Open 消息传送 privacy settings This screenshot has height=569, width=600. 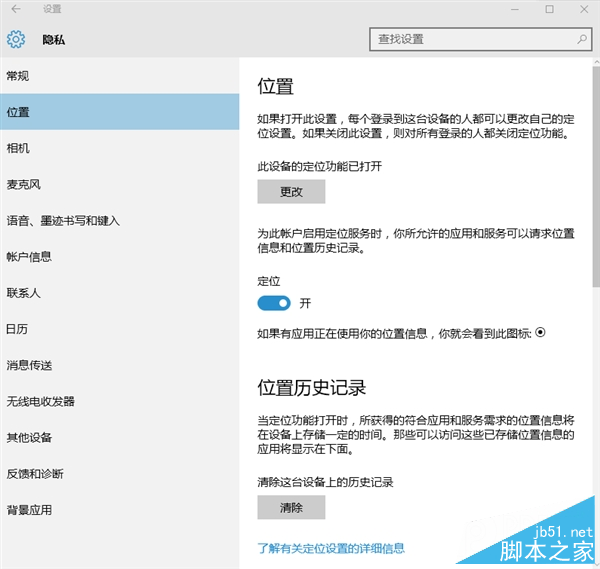(x=119, y=365)
